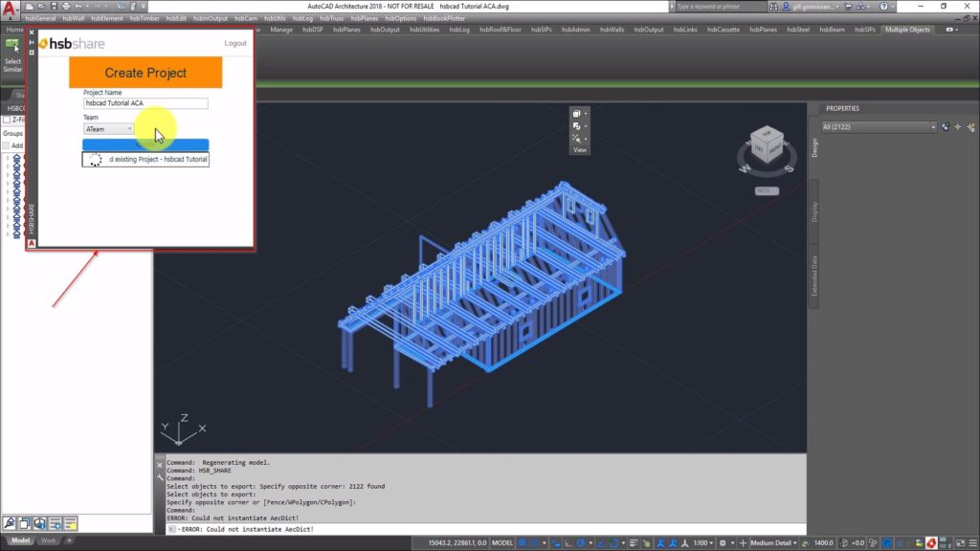Viewport: 980px width, 551px height.
Task: Toggle snap mode next to grid icon
Action: [x=534, y=543]
